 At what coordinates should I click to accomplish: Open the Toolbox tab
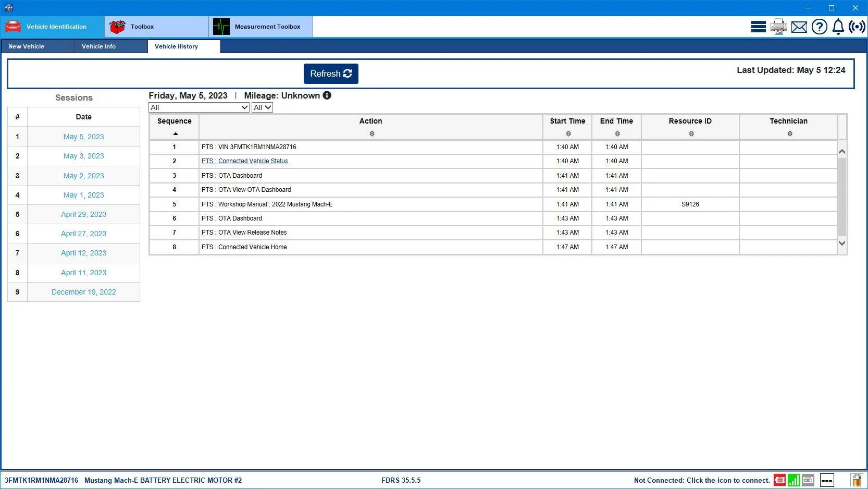[x=157, y=27]
